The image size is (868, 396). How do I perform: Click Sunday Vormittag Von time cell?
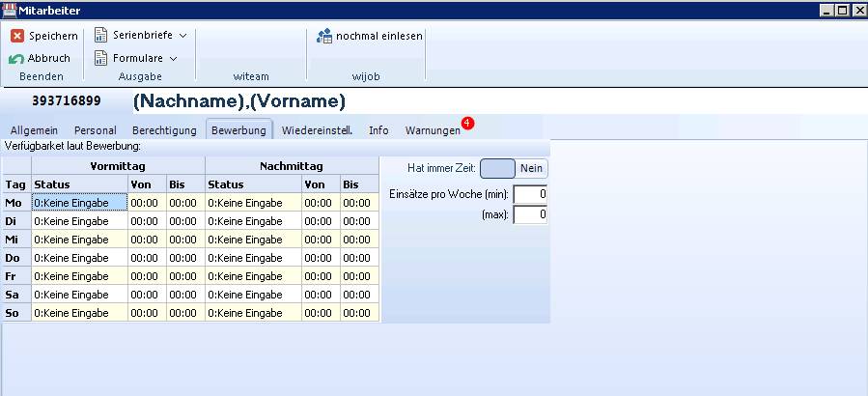coord(148,312)
